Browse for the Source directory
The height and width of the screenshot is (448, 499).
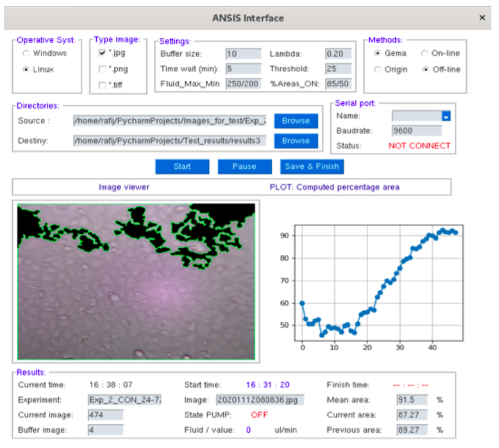(296, 121)
